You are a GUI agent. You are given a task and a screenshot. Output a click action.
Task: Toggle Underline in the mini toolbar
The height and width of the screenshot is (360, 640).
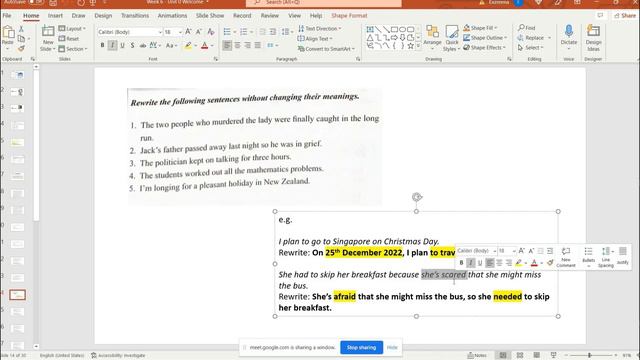coord(480,263)
